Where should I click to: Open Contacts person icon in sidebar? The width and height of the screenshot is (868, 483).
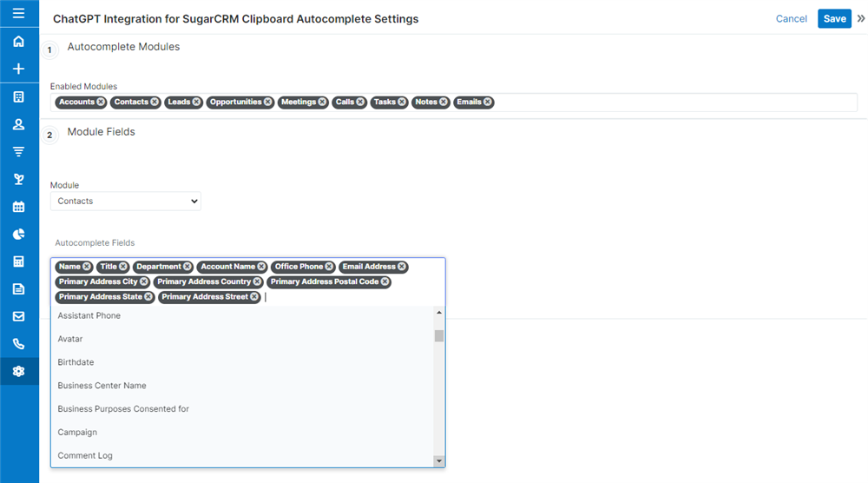pyautogui.click(x=18, y=124)
